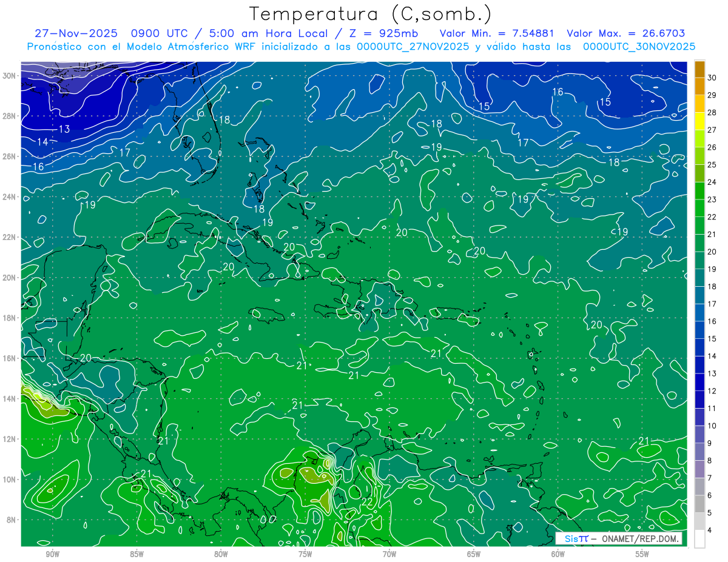Click the "14" contour label on the map
This screenshot has width=728, height=562.
point(42,142)
